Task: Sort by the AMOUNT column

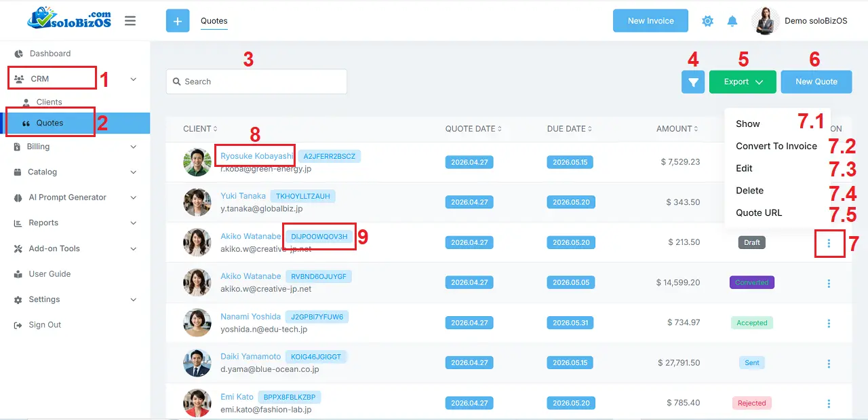Action: (x=678, y=129)
